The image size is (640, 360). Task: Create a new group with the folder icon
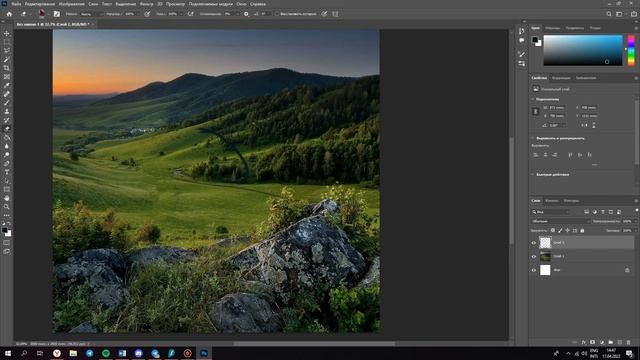(611, 342)
